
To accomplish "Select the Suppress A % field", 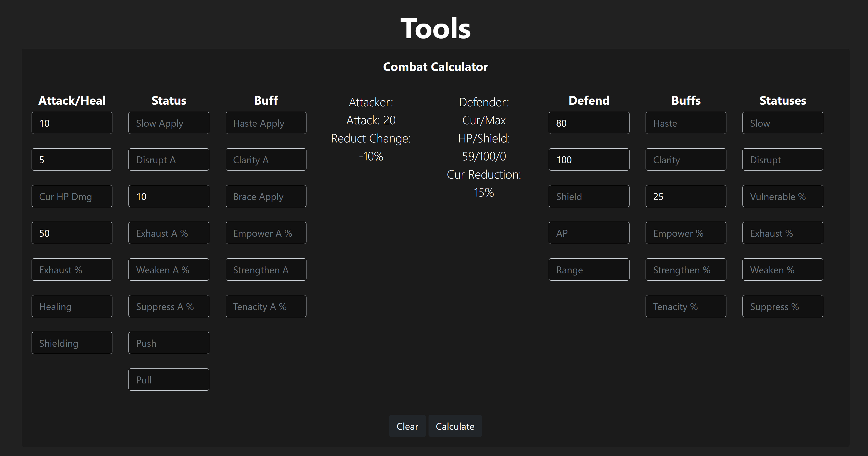I will point(169,306).
